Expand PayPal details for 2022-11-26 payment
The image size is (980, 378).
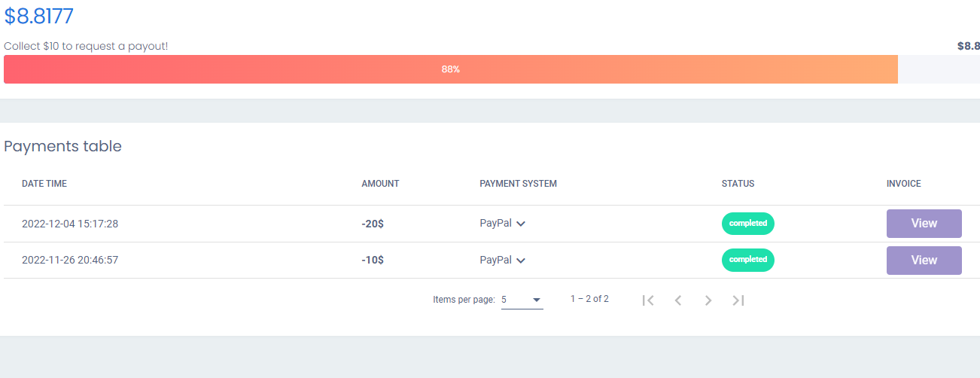(521, 261)
